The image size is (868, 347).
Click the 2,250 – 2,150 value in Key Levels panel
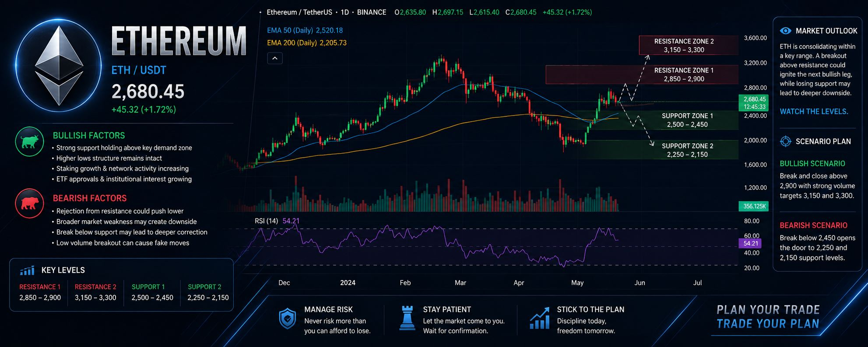tap(208, 298)
